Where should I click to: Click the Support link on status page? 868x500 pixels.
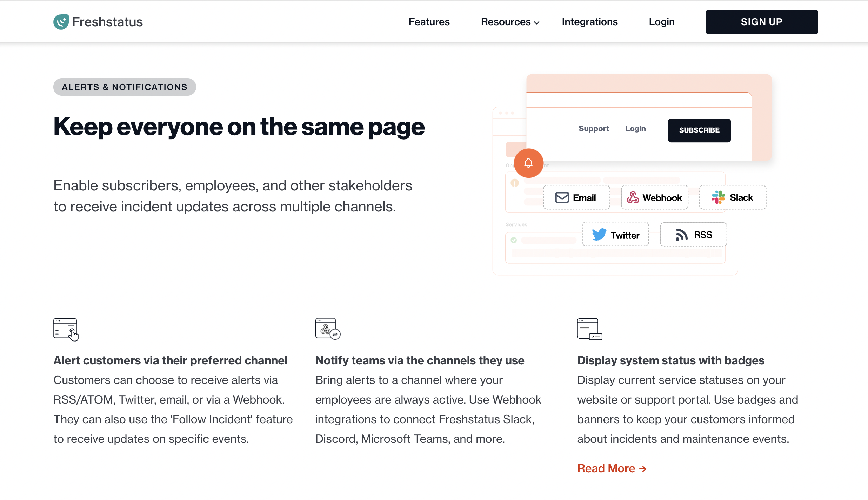(x=593, y=128)
